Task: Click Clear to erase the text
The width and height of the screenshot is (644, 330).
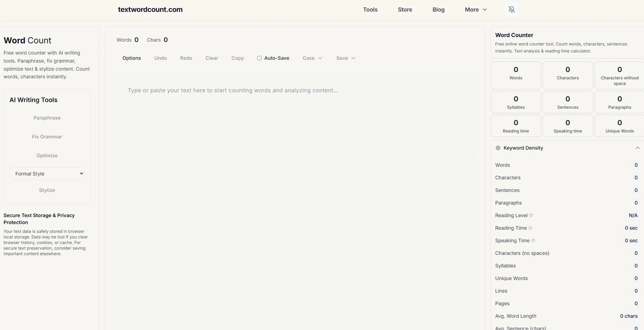Action: pyautogui.click(x=212, y=58)
